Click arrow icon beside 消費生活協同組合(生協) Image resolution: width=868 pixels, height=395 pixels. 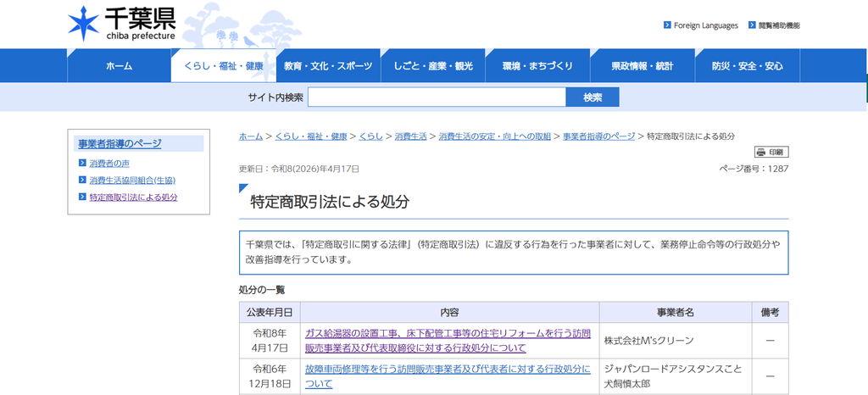(82, 180)
